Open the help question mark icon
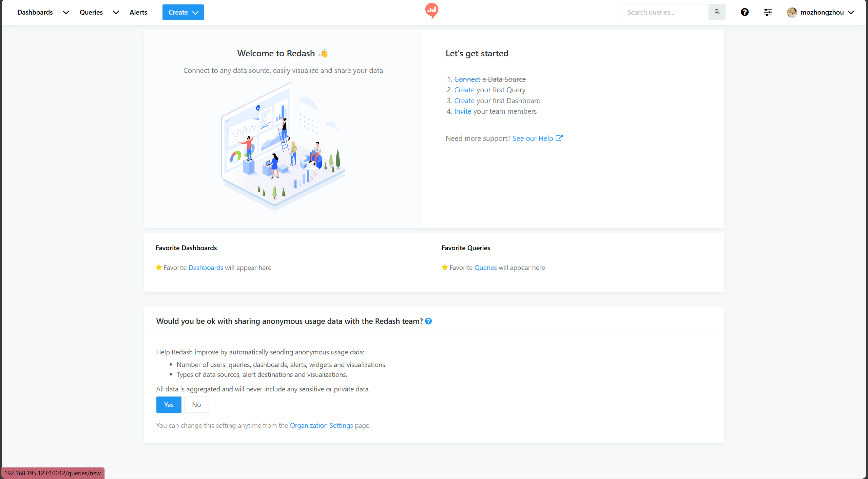This screenshot has width=868, height=479. 745,12
